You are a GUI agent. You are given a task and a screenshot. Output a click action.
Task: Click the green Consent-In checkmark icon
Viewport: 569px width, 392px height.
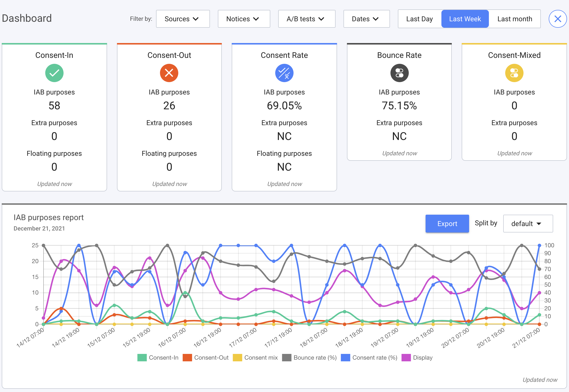click(54, 73)
